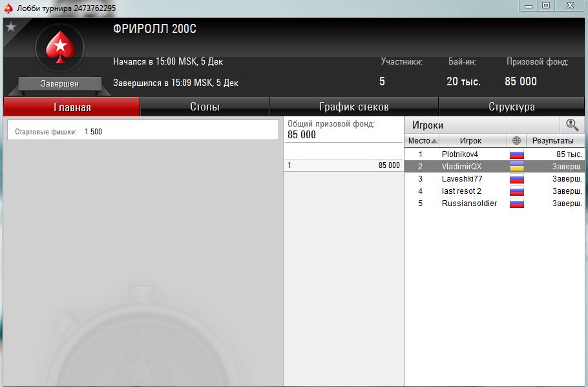Open the Столы tab
This screenshot has height=387, width=588.
click(205, 107)
